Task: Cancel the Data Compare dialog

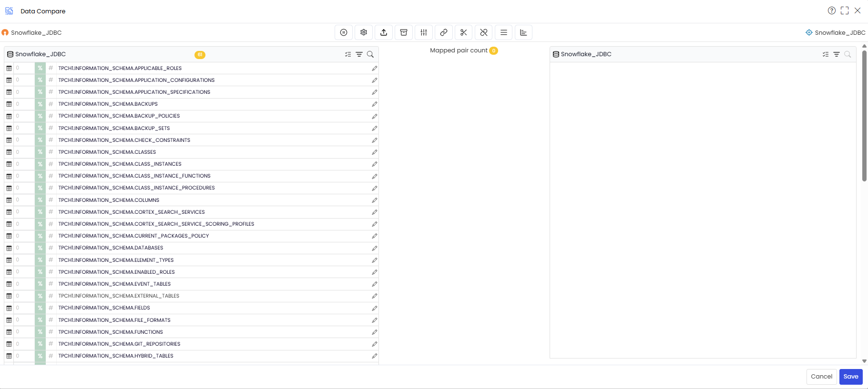Action: tap(822, 377)
